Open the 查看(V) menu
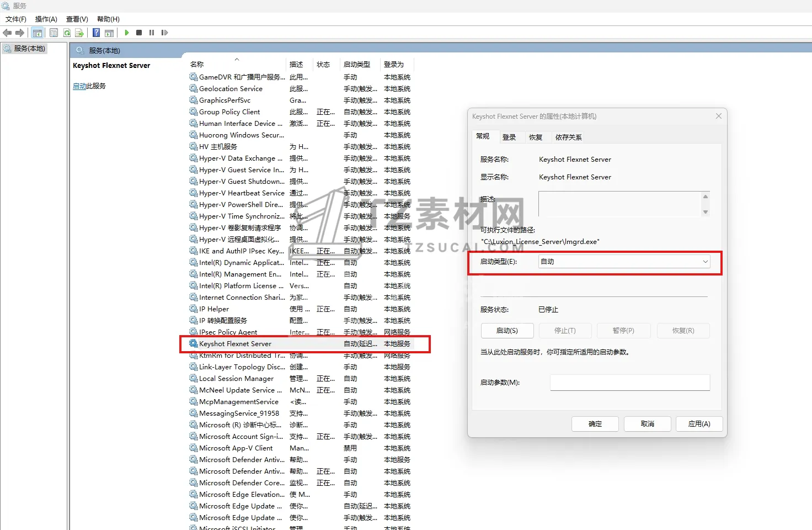Screen dimensions: 812x530 point(77,19)
